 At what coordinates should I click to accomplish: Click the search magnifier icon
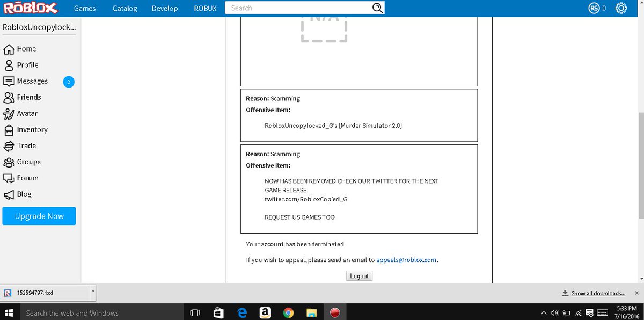click(378, 8)
